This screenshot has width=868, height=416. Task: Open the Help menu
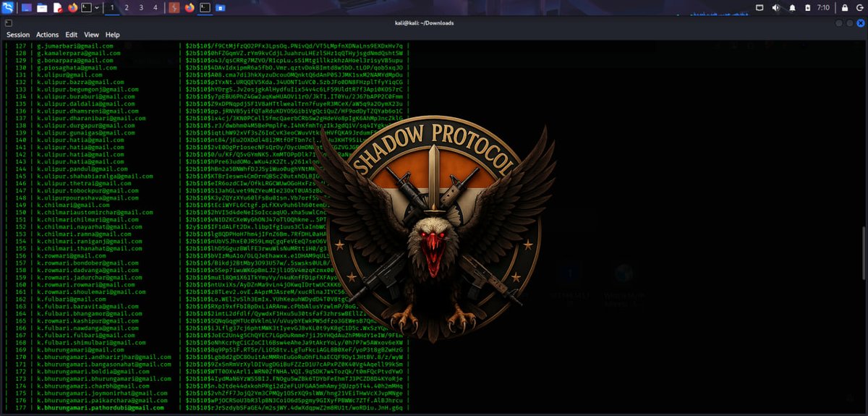pos(112,35)
